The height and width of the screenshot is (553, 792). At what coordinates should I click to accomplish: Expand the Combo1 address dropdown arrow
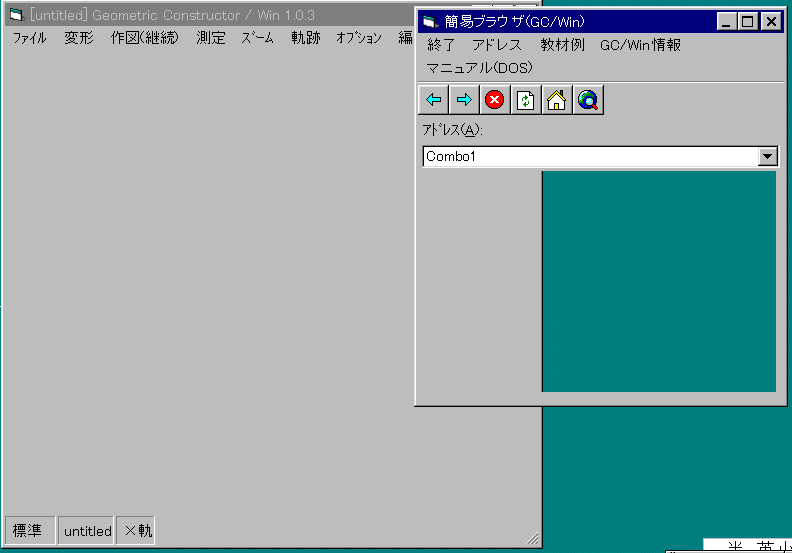click(x=767, y=156)
